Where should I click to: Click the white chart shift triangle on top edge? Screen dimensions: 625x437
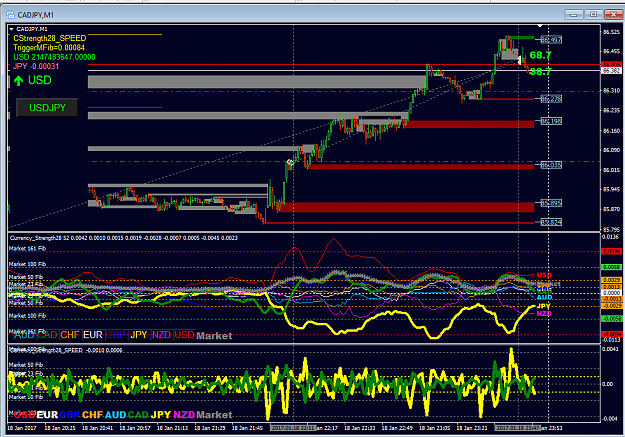click(x=540, y=26)
